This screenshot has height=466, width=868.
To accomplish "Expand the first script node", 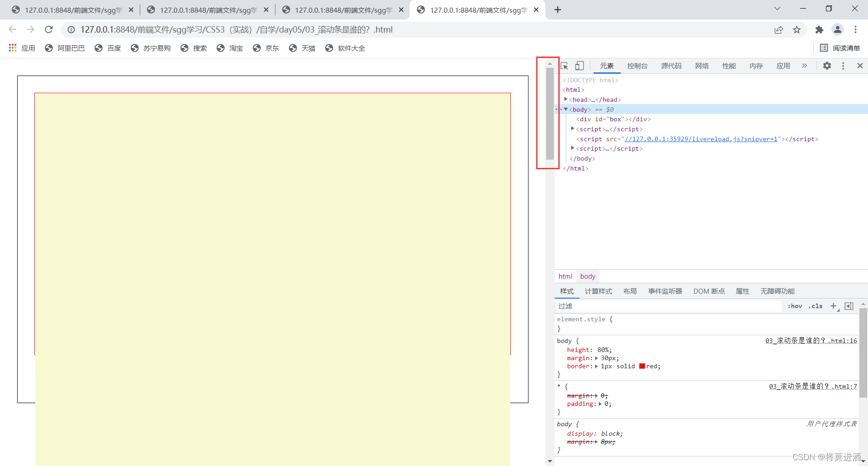I will 572,128.
